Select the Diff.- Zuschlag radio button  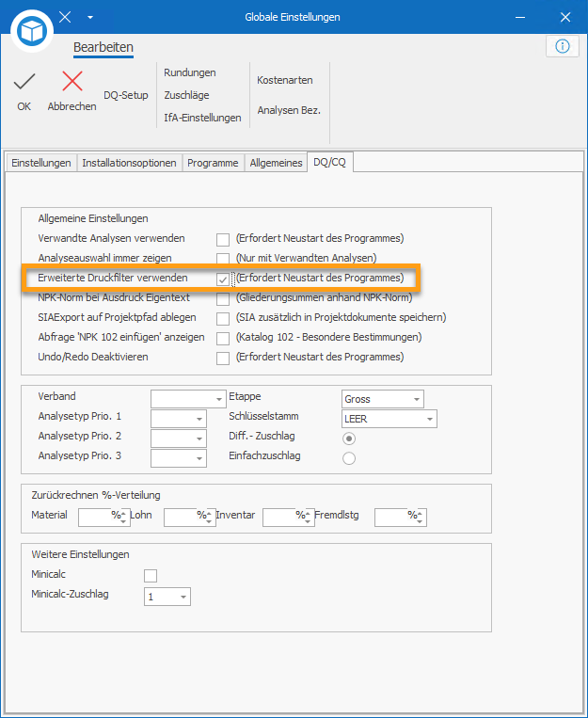(349, 439)
